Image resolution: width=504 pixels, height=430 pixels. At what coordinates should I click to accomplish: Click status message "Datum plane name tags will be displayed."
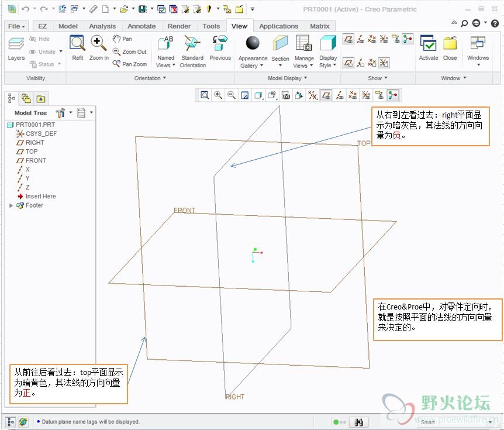click(91, 422)
